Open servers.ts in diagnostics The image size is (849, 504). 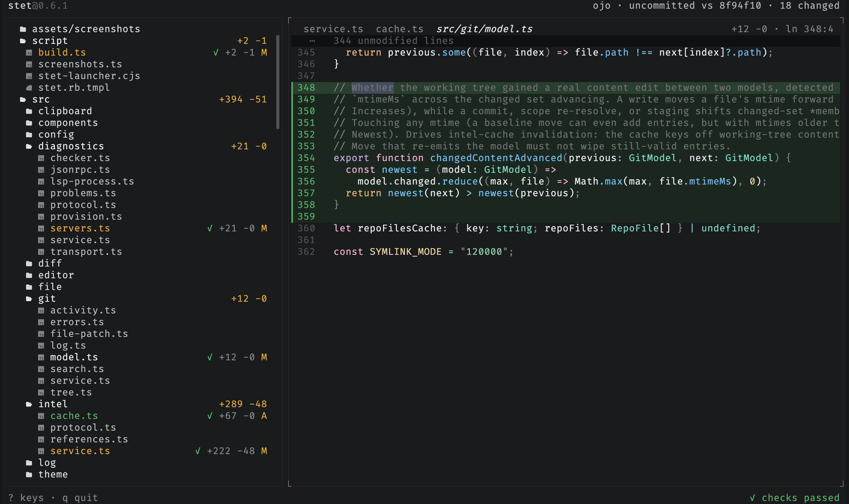tap(80, 228)
